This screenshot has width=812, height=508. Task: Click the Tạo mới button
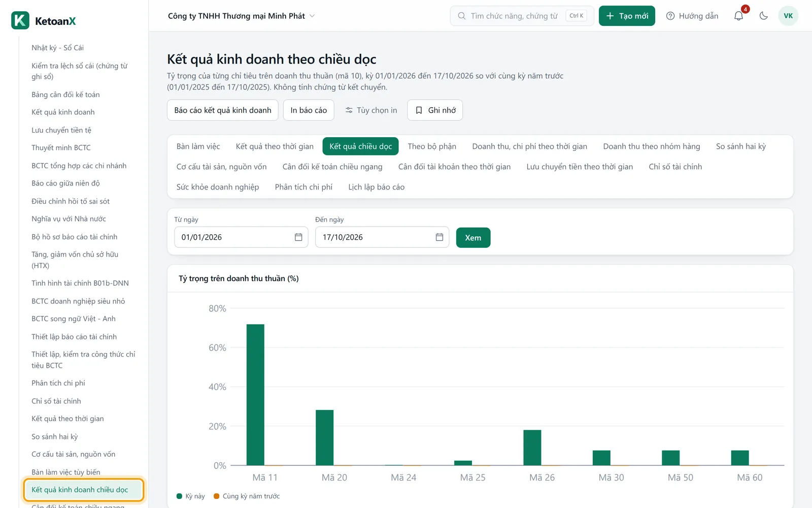click(x=627, y=16)
